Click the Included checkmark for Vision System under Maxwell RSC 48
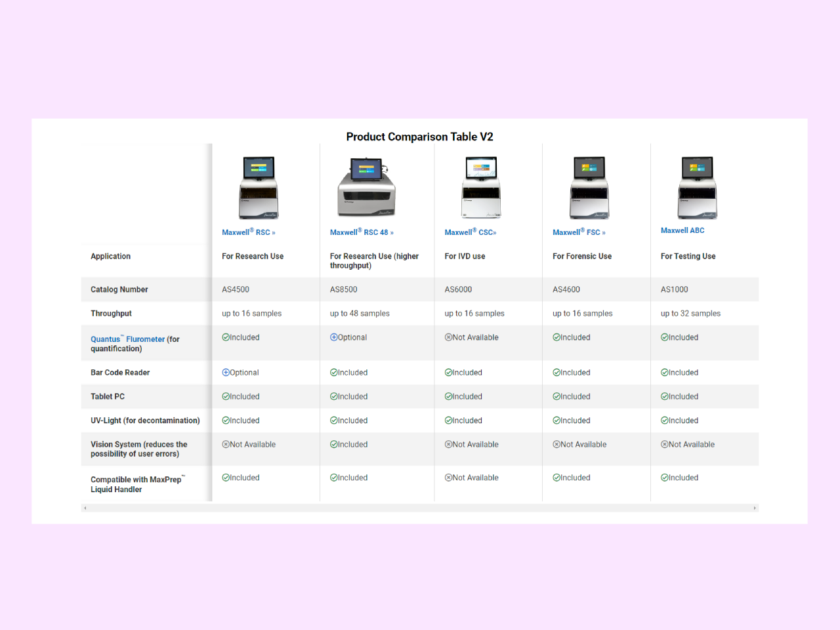The width and height of the screenshot is (840, 630). click(335, 444)
